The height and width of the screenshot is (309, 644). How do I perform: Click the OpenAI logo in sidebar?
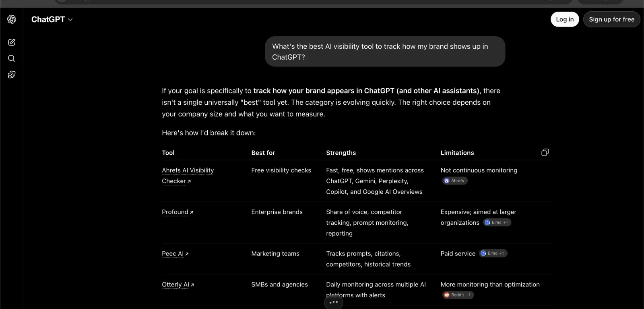[x=12, y=19]
